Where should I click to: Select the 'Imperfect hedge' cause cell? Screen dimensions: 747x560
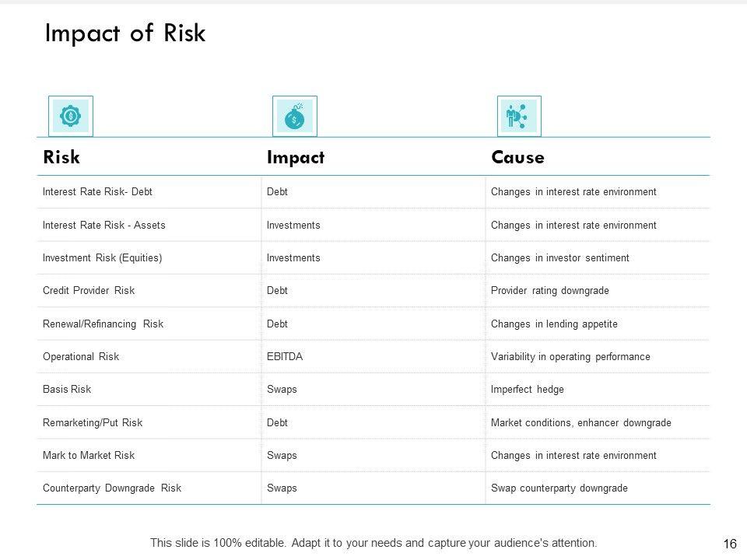(x=528, y=390)
